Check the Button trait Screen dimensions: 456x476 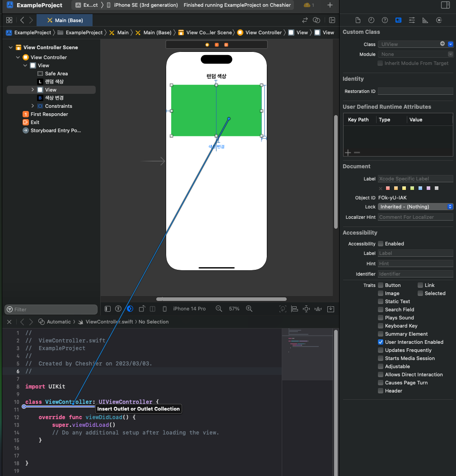click(380, 285)
